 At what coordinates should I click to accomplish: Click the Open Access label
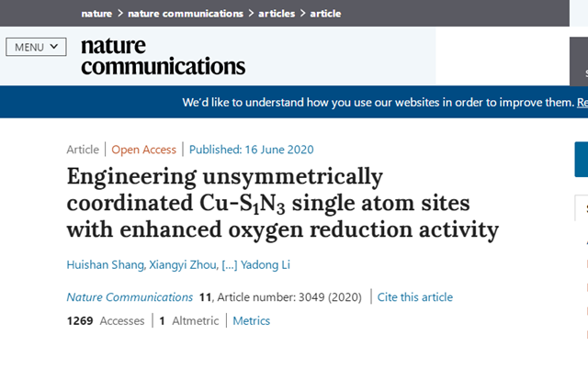tap(145, 150)
